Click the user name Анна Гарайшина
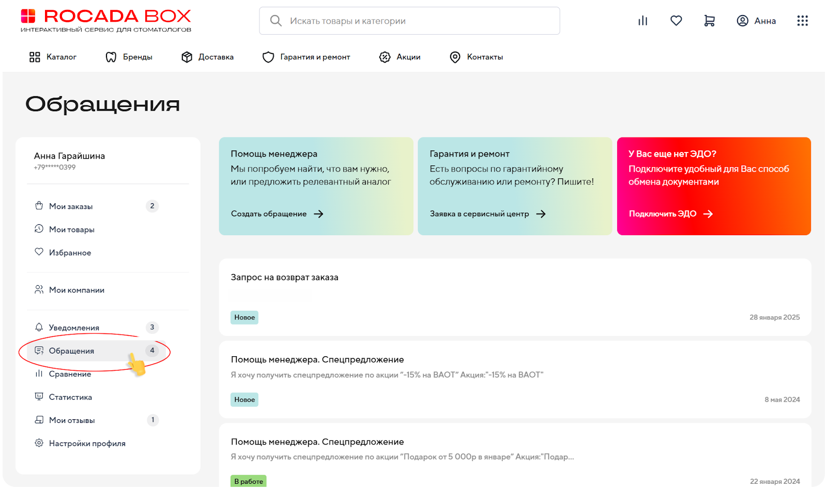 click(69, 156)
